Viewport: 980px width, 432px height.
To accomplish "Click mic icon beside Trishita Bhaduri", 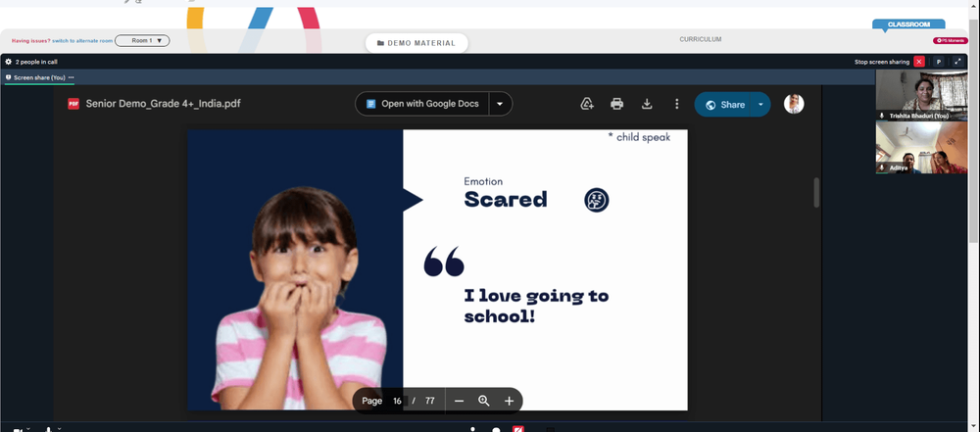I will [x=882, y=116].
